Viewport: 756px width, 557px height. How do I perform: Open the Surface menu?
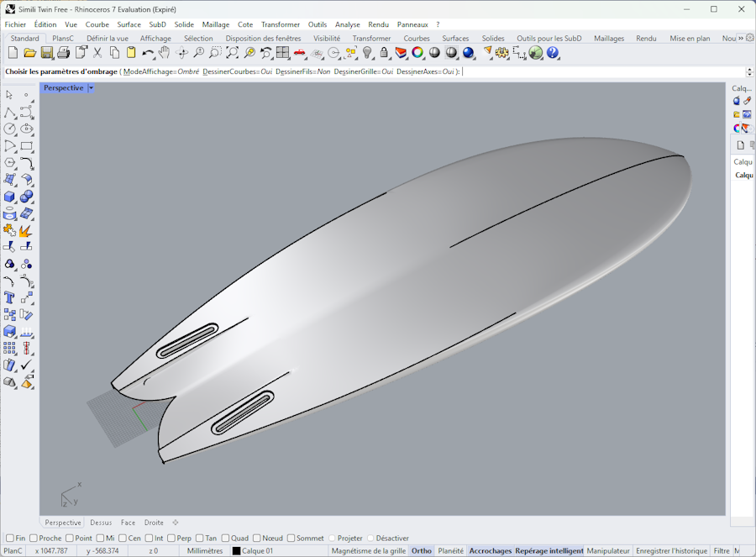tap(129, 24)
